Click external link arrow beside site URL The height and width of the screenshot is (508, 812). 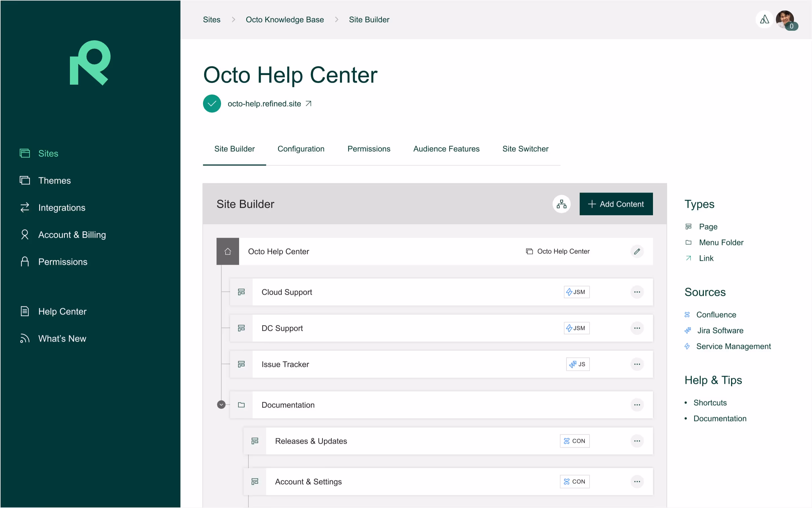[309, 104]
